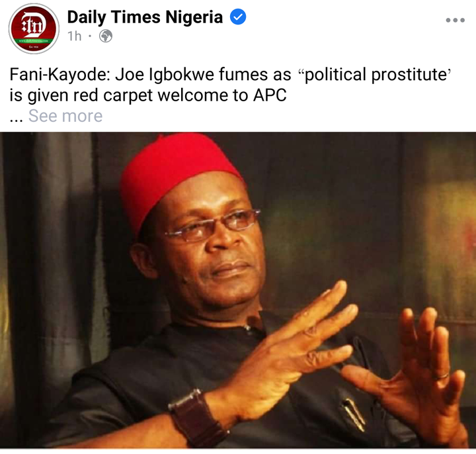Open the three-dot post options menu

pyautogui.click(x=455, y=21)
